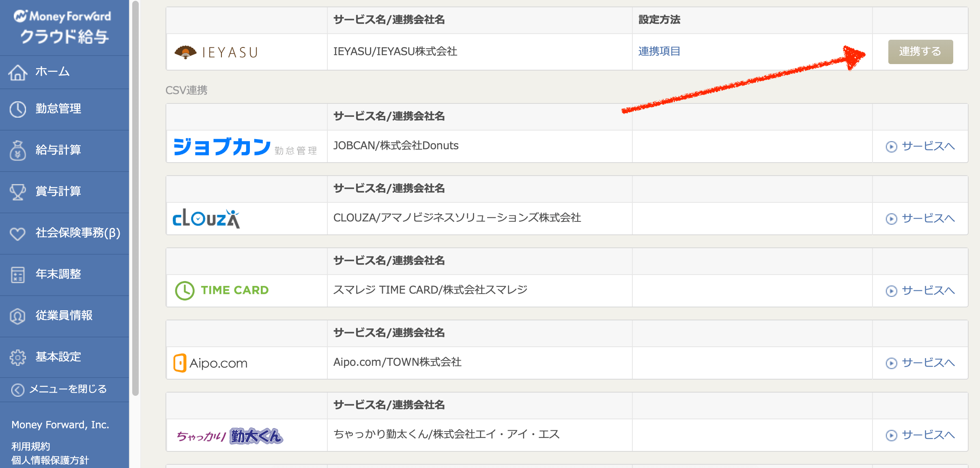980x468 pixels.
Task: Select the CLOUZA/アマノビジネスソリューションズ株式会社 text
Action: pyautogui.click(x=457, y=218)
